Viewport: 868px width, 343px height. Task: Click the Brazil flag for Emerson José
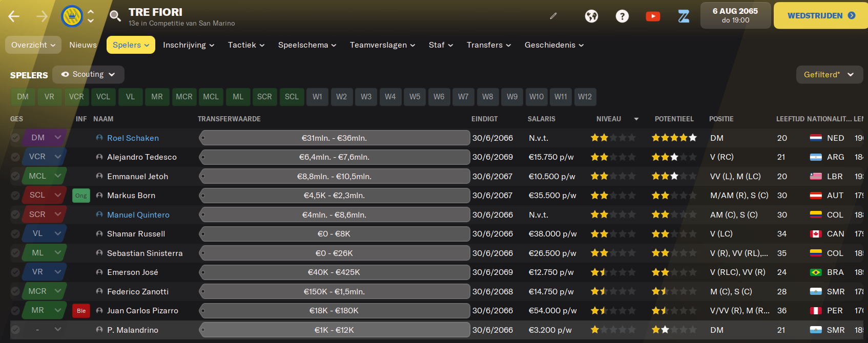click(816, 272)
